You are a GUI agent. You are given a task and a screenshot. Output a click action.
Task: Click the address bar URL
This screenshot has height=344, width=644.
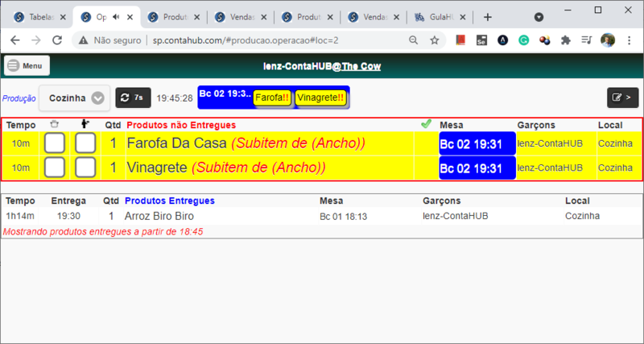tap(246, 40)
